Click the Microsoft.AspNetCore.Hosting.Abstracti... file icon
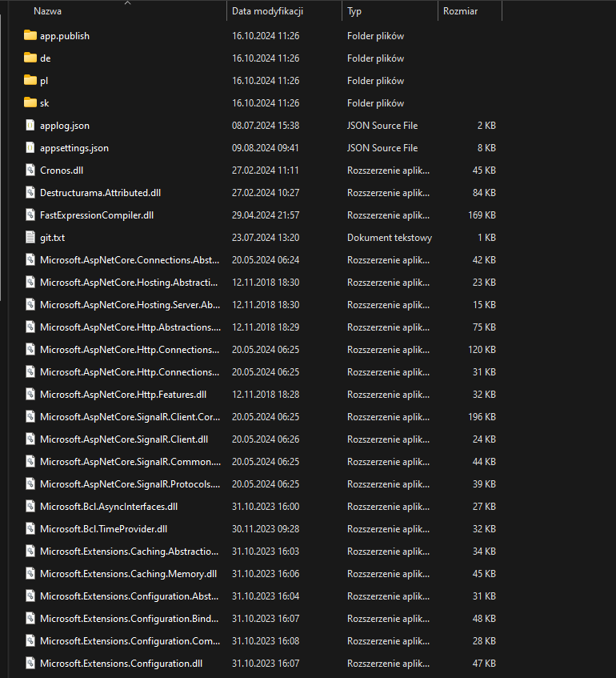 (x=30, y=283)
